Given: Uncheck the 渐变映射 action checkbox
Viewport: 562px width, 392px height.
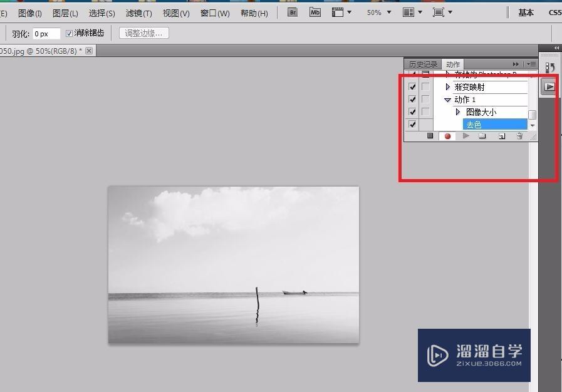Looking at the screenshot, I should (412, 87).
